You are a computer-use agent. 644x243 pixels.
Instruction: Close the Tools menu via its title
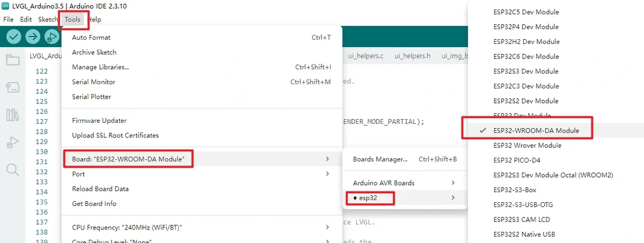pos(72,19)
